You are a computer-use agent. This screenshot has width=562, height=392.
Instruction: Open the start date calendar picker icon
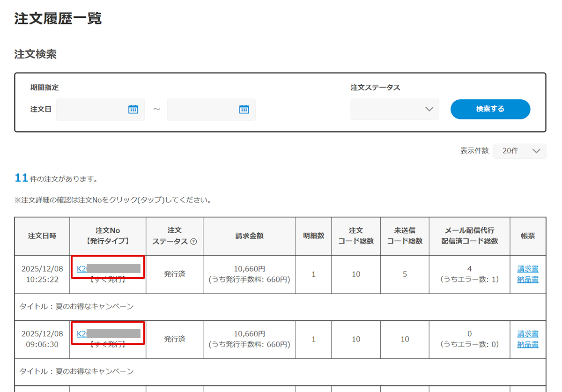(x=133, y=109)
